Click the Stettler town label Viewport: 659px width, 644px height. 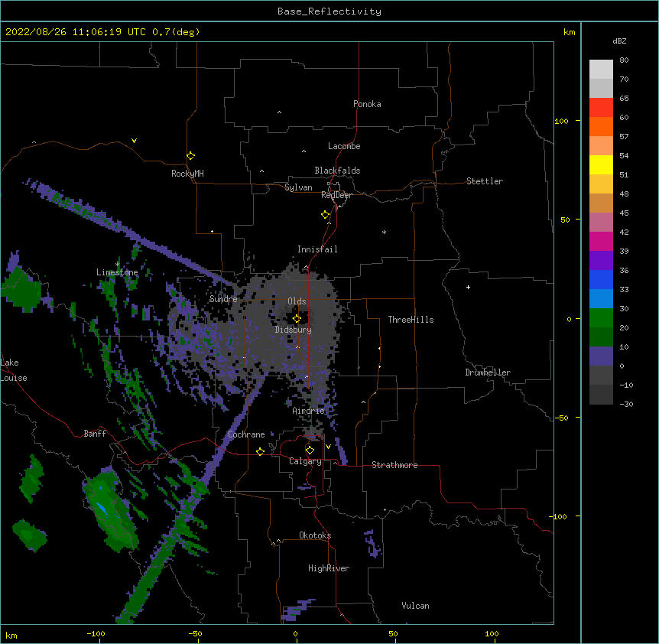point(485,181)
